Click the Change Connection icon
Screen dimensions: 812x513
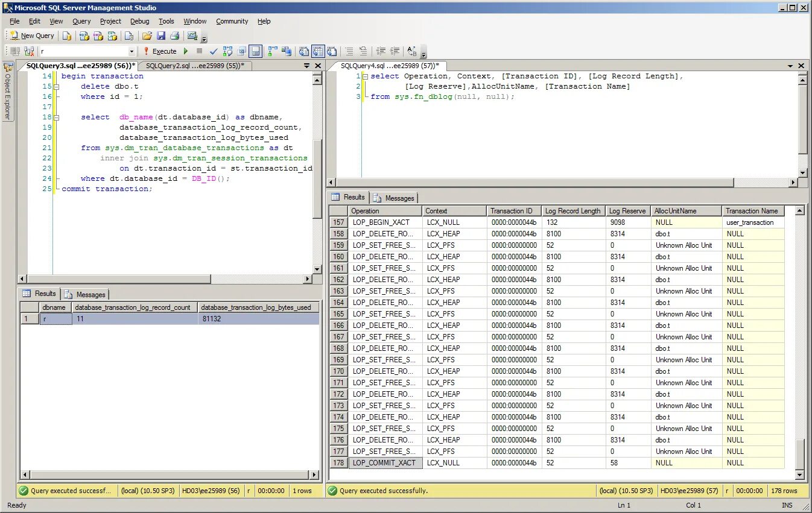(x=29, y=51)
